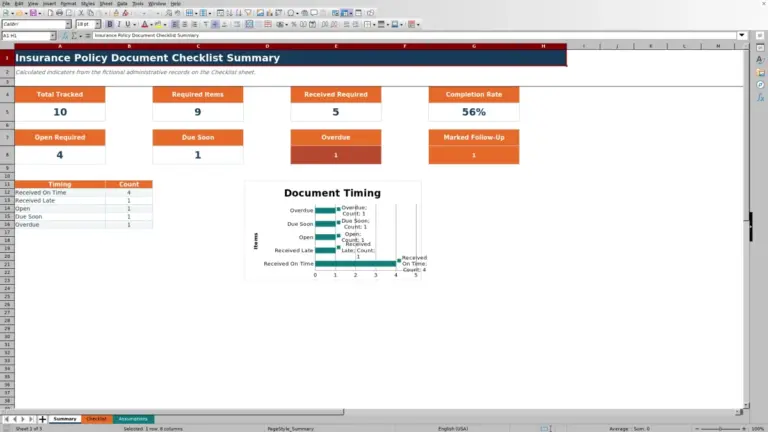The width and height of the screenshot is (768, 432).
Task: Click the last sheet navigation arrow
Action: (x=31, y=419)
